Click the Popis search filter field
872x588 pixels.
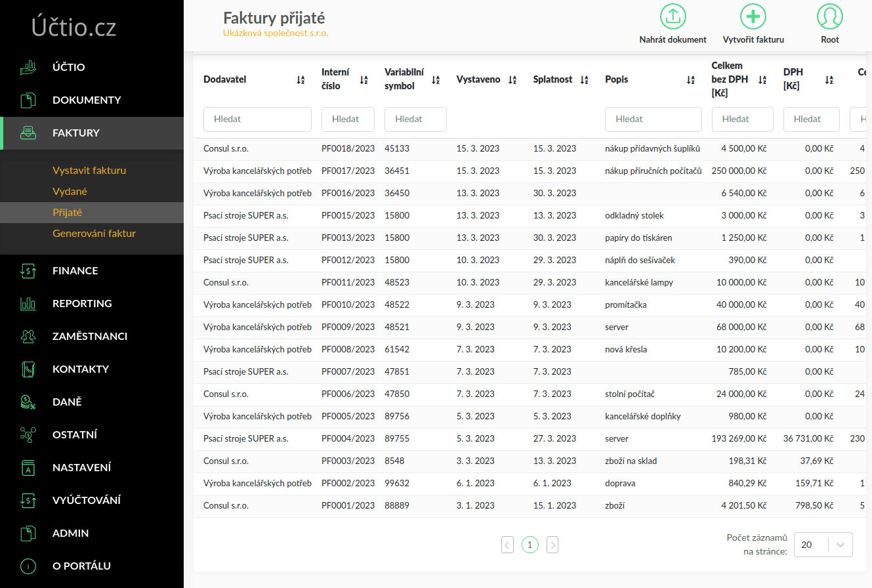tap(653, 119)
